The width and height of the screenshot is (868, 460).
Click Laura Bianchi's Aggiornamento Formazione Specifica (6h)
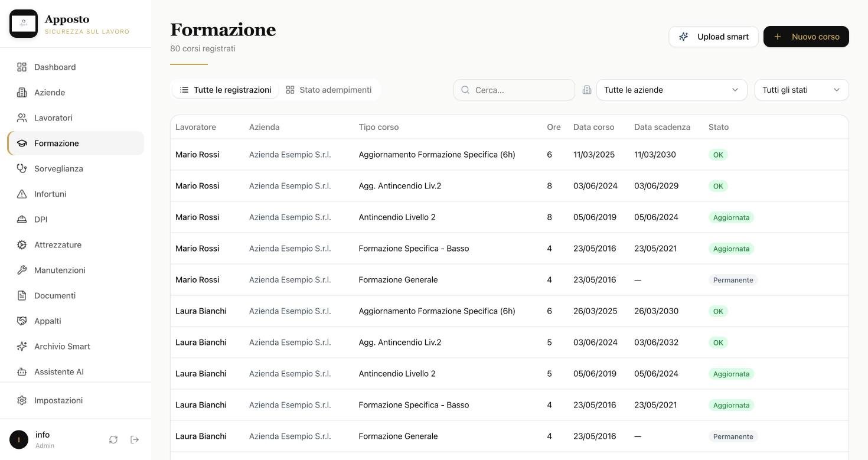coord(437,311)
